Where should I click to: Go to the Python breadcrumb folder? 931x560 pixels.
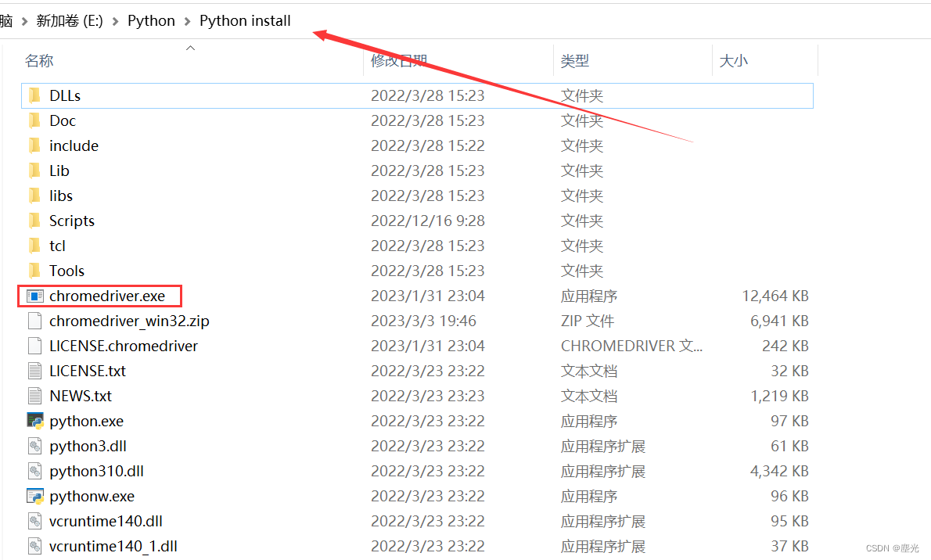click(152, 21)
